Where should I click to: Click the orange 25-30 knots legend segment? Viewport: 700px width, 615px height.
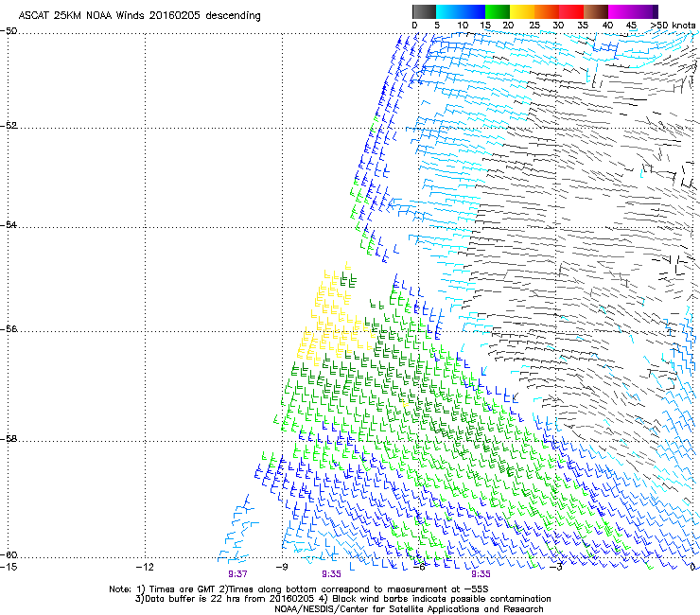click(x=547, y=11)
